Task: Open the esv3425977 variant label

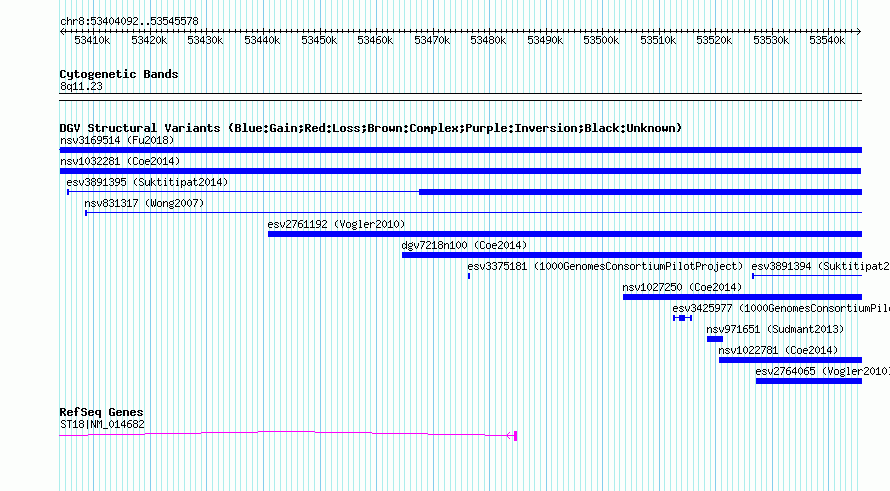Action: click(x=781, y=308)
